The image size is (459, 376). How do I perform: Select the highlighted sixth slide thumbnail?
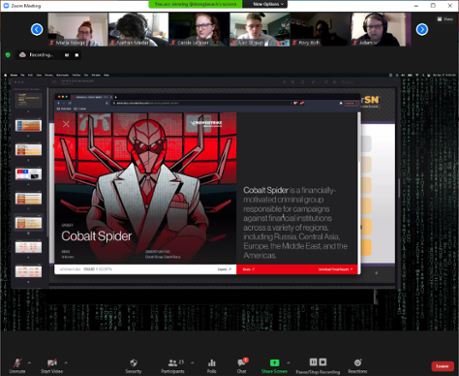tap(28, 223)
